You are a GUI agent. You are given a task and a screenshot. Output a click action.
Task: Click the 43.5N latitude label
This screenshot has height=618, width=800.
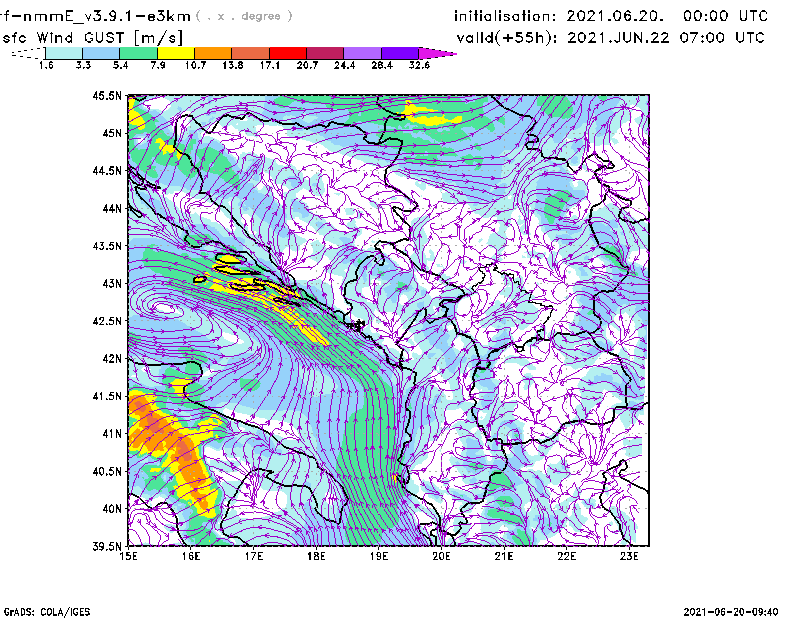pyautogui.click(x=107, y=246)
